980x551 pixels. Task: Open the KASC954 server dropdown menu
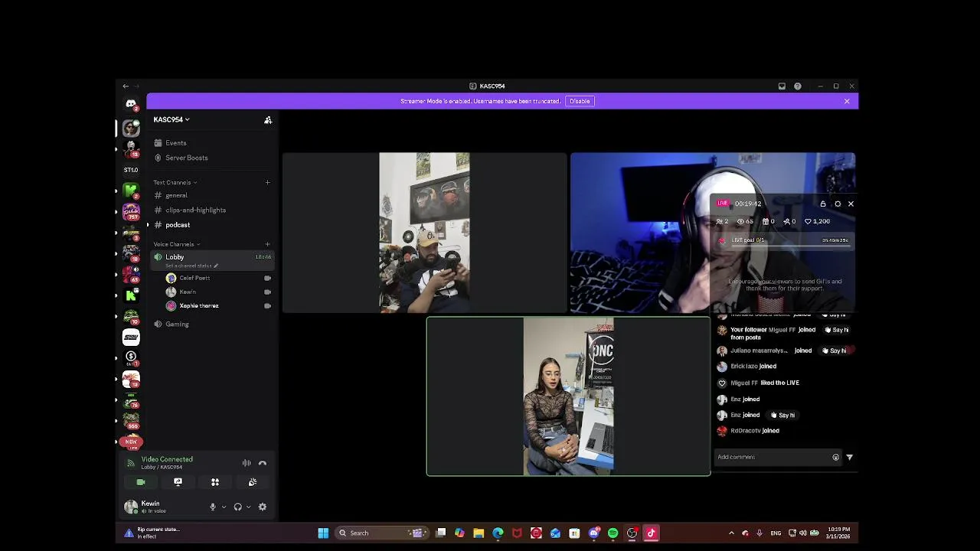[x=171, y=119]
